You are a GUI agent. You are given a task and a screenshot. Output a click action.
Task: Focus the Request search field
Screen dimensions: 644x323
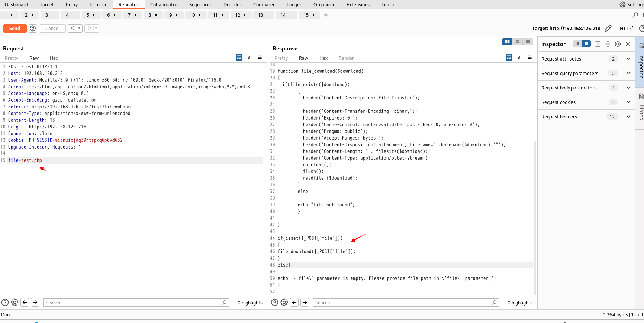(136, 303)
